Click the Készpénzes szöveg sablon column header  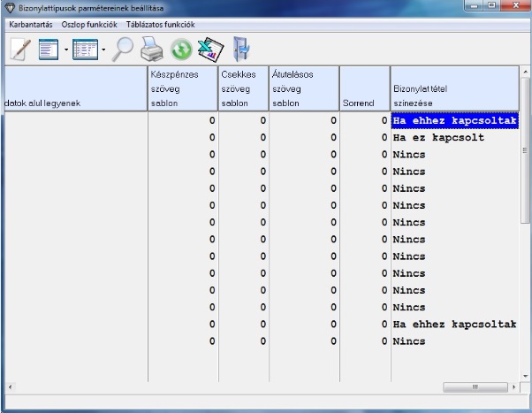(183, 88)
